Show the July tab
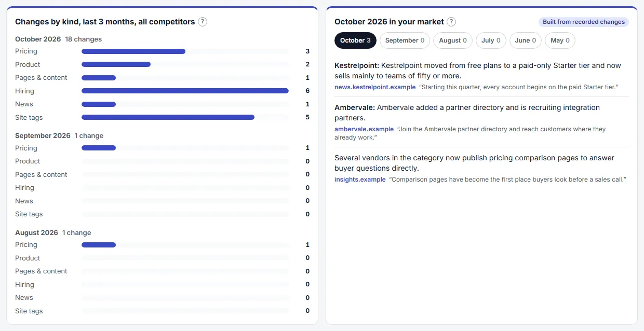The width and height of the screenshot is (644, 331). pyautogui.click(x=491, y=40)
